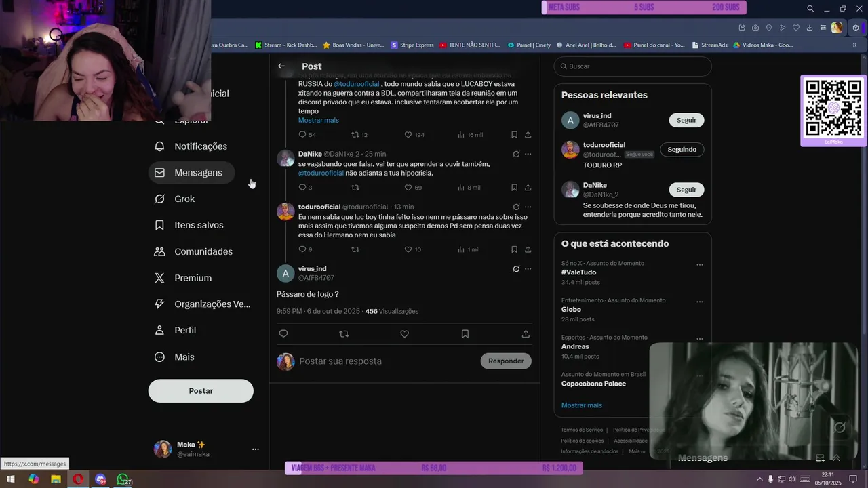Click Seguindo button for toduroofficial

point(682,150)
